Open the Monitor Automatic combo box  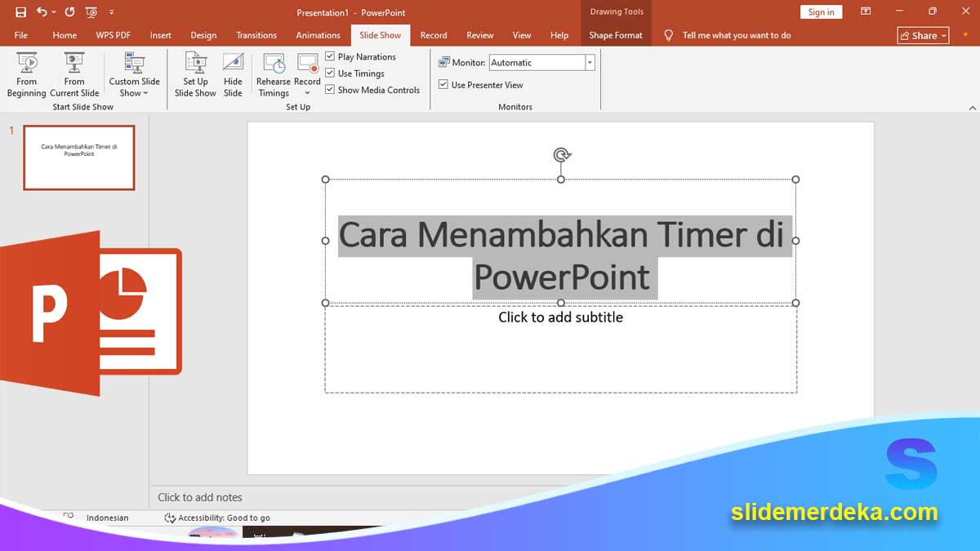542,63
